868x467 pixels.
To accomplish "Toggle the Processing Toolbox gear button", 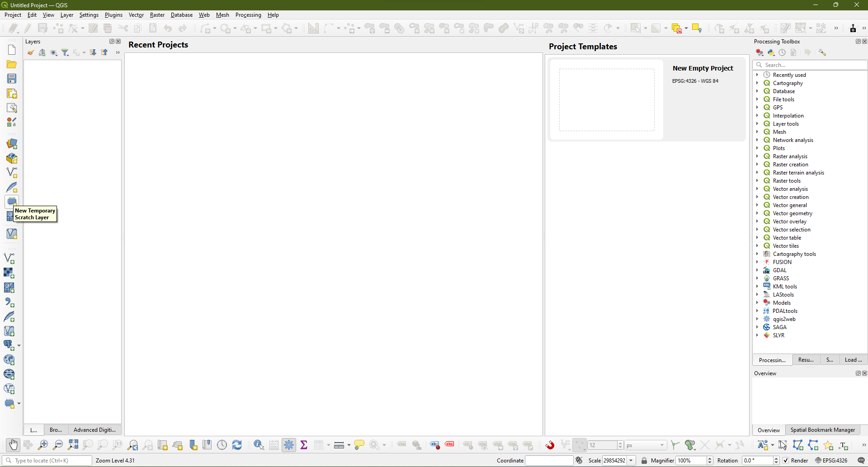I will (289, 445).
